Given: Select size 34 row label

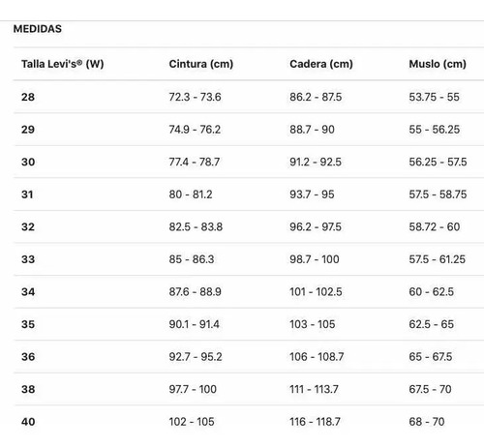Looking at the screenshot, I should 28,291.
